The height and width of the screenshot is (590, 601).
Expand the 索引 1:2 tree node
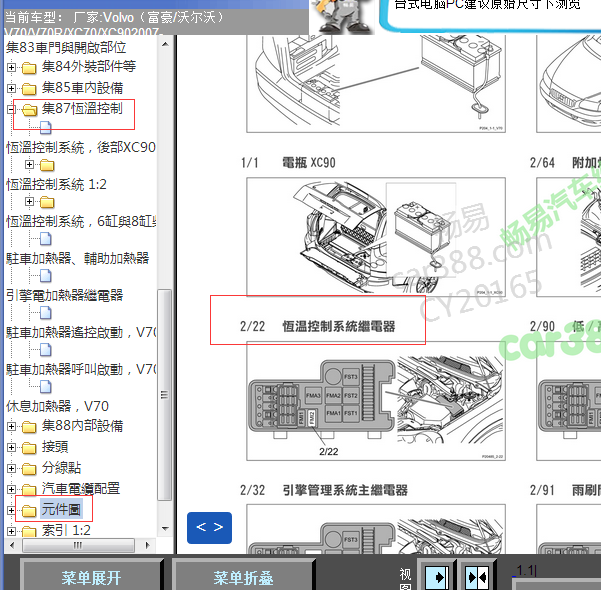(x=11, y=531)
